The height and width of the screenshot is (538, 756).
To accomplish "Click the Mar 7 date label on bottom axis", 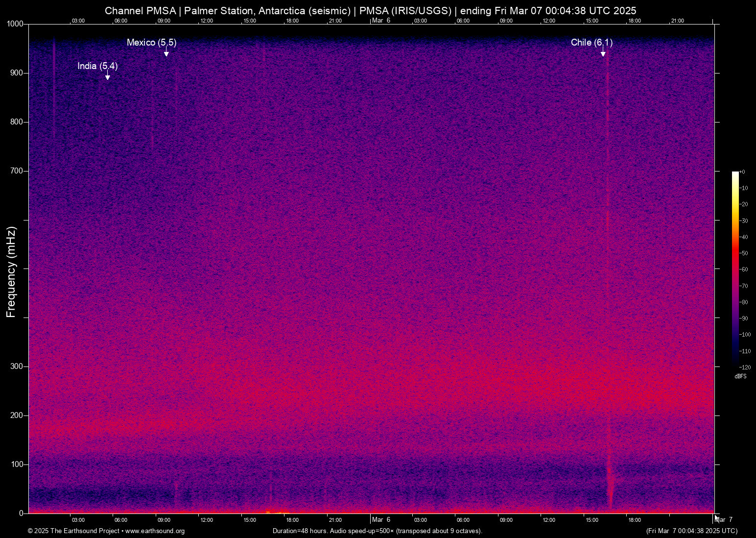I will pyautogui.click(x=723, y=519).
